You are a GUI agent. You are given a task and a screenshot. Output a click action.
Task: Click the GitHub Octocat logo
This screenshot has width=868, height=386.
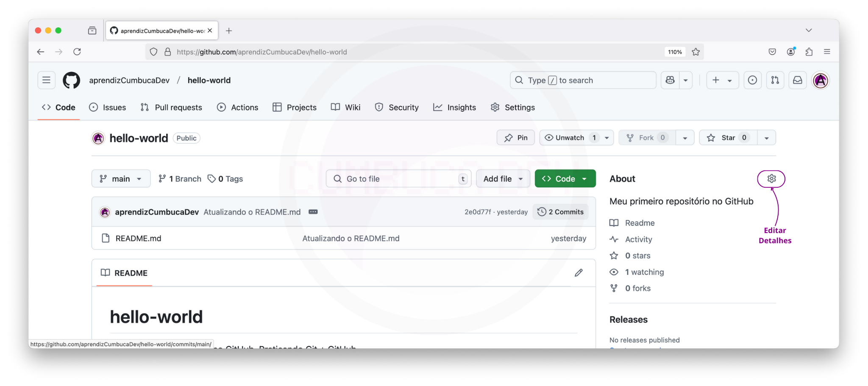[71, 81]
